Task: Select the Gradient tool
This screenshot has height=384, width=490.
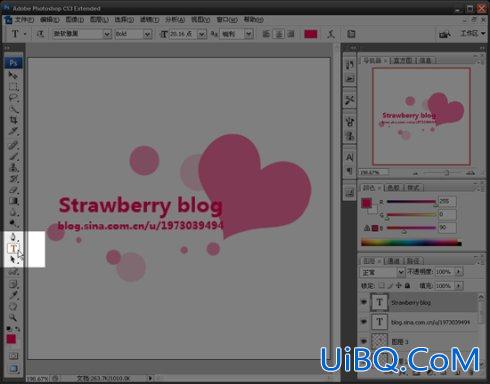Action: tap(13, 201)
